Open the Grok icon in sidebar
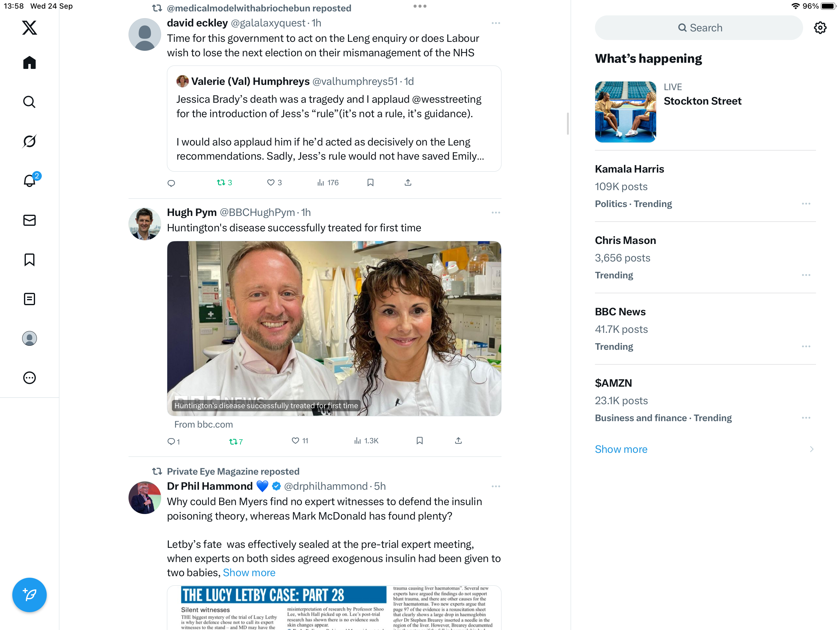 pos(29,142)
